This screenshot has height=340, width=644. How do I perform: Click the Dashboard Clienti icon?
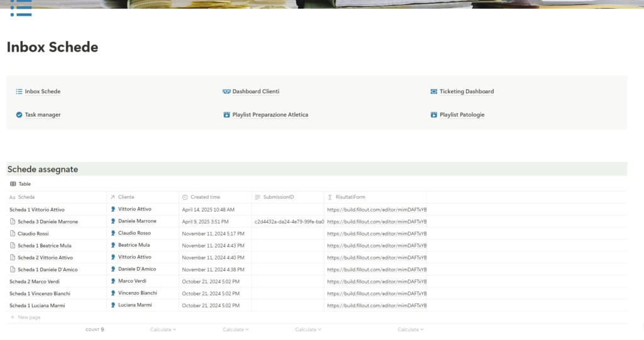[x=226, y=91]
